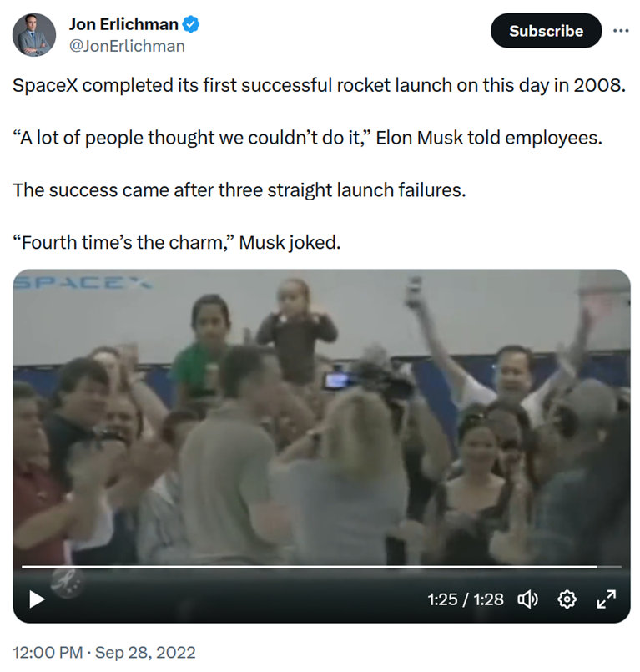Click the tweet's first line about the 2008 launch
This screenshot has height=672, width=640.
(x=319, y=86)
